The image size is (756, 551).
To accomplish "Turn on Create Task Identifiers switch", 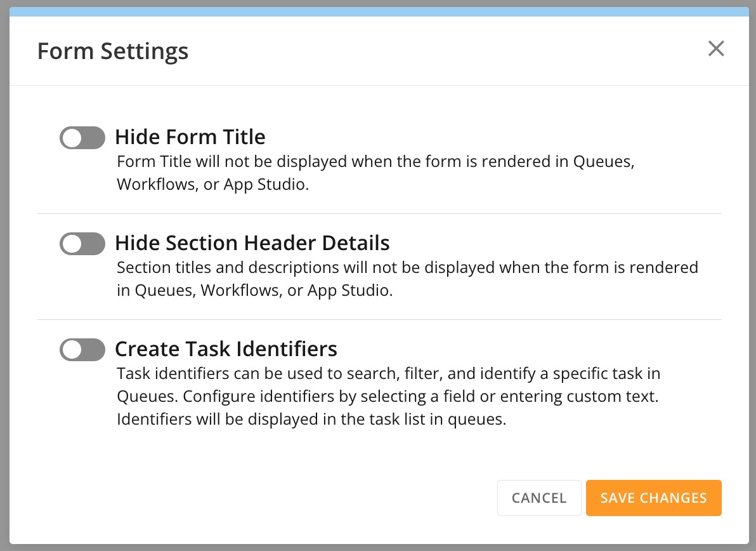I will pos(82,350).
